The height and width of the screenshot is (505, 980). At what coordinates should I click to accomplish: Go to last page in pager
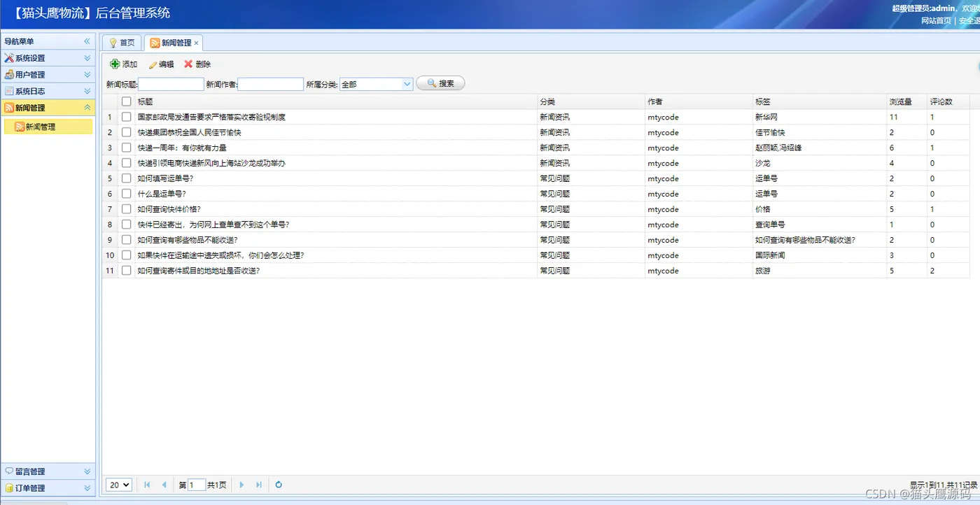point(258,485)
